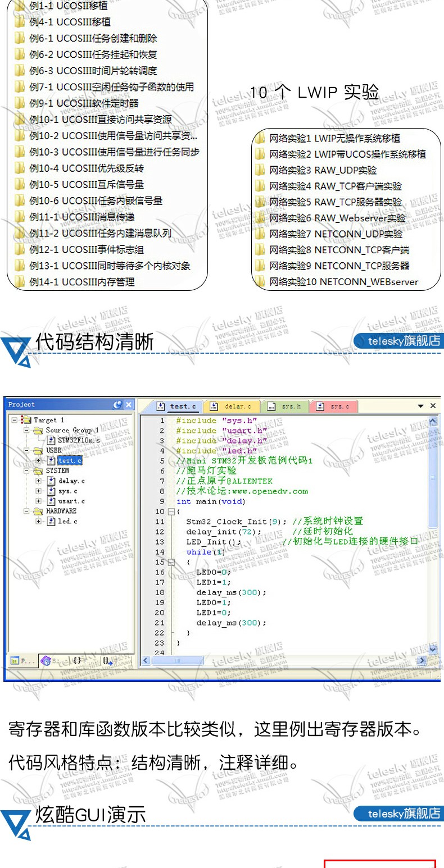Screen dimensions: 444x868
Task: Click telesky旗舰店 badge beside 代码结构清晰
Action: [x=398, y=341]
